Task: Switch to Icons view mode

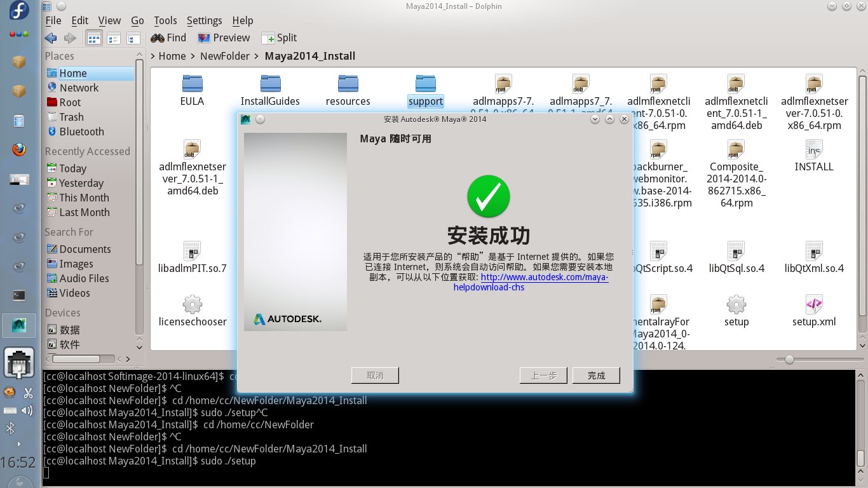Action: (94, 38)
